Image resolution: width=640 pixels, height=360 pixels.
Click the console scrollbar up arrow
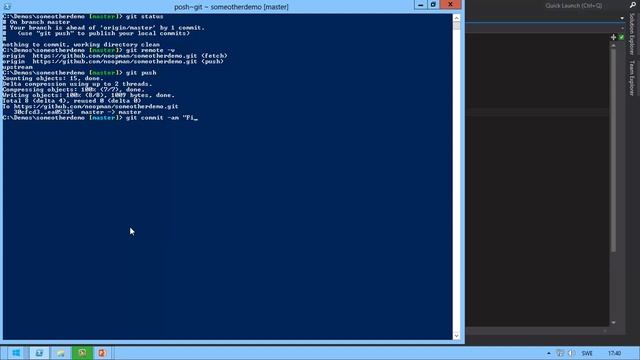(456, 18)
